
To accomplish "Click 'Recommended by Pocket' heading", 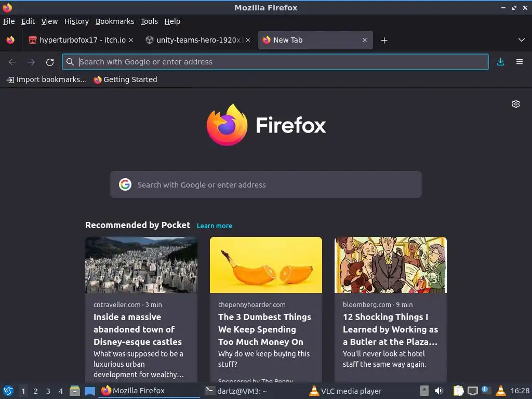I will pos(138,225).
